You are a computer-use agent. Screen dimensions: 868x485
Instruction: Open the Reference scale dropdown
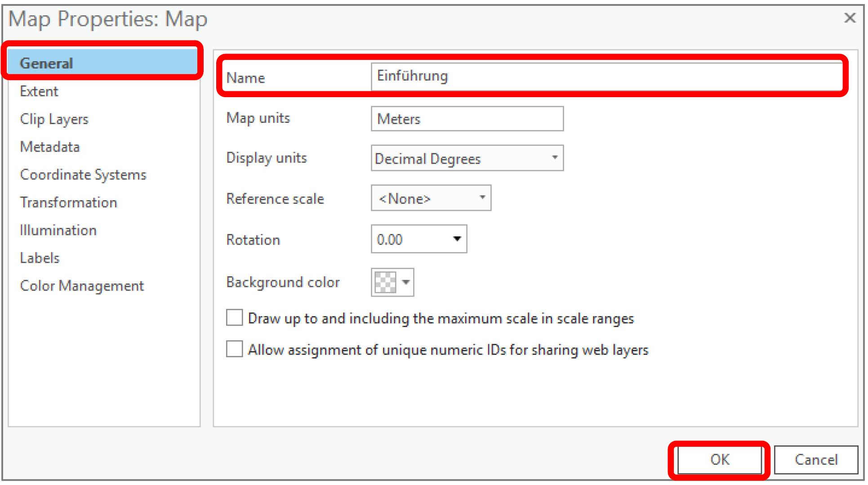(x=482, y=198)
